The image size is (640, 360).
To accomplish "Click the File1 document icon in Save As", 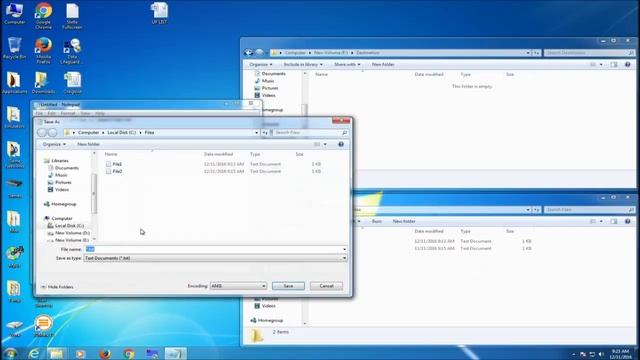I will [108, 164].
